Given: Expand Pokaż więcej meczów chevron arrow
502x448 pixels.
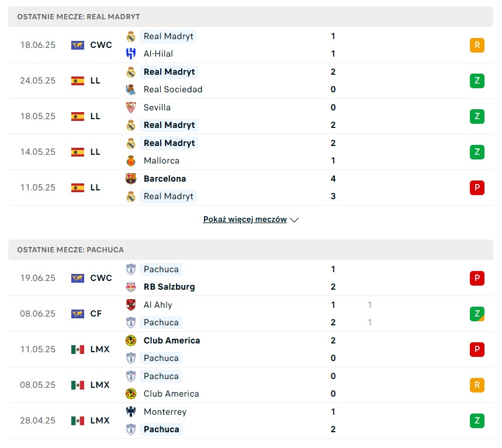Looking at the screenshot, I should pyautogui.click(x=294, y=220).
